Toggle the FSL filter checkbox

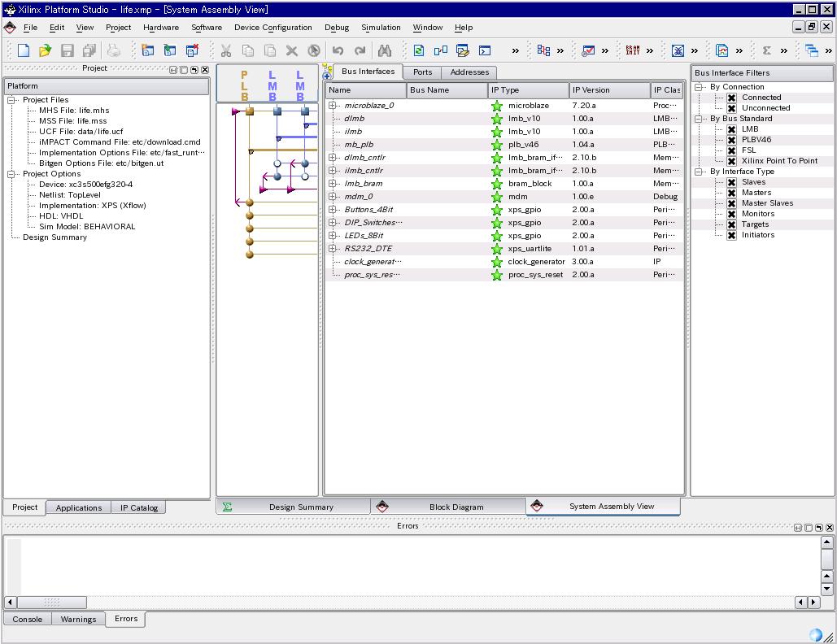point(732,150)
